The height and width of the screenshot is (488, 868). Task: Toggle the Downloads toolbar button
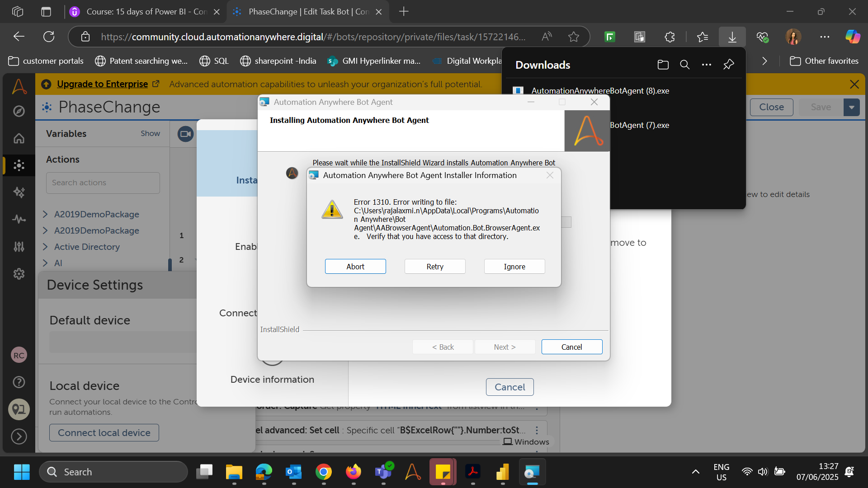click(732, 37)
